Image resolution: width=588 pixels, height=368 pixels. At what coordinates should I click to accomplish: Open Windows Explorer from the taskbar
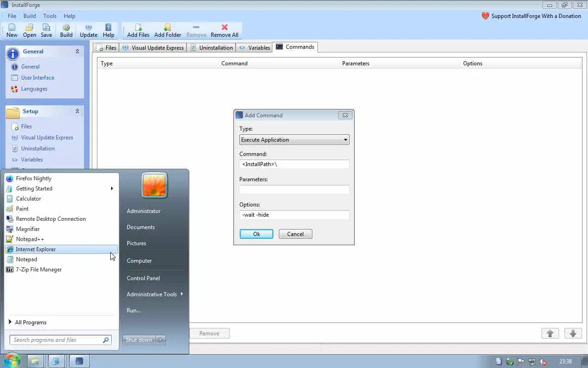pos(35,362)
